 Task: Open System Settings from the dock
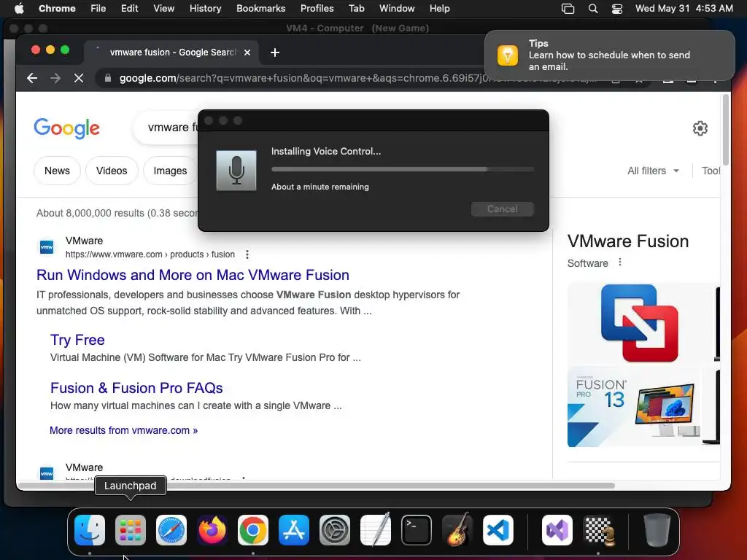point(335,530)
